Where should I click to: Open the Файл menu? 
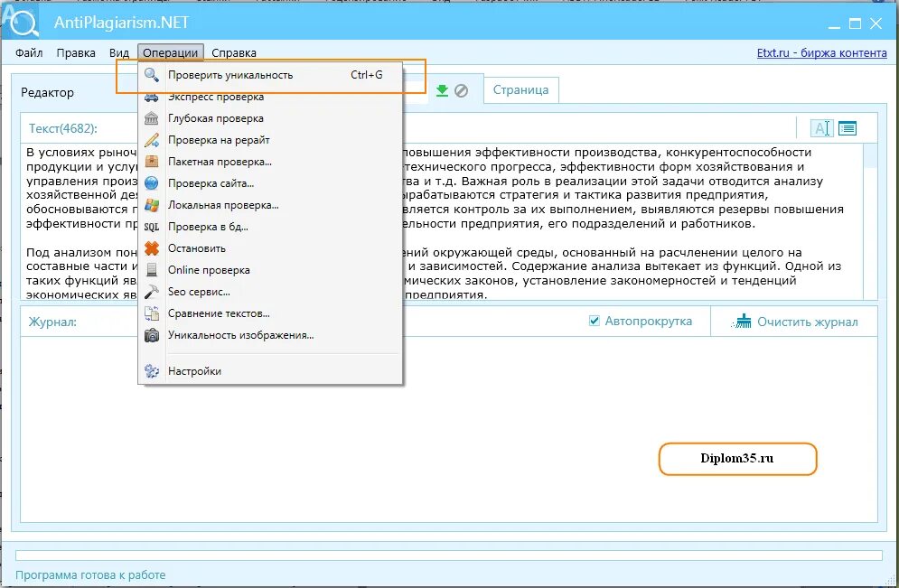(29, 52)
